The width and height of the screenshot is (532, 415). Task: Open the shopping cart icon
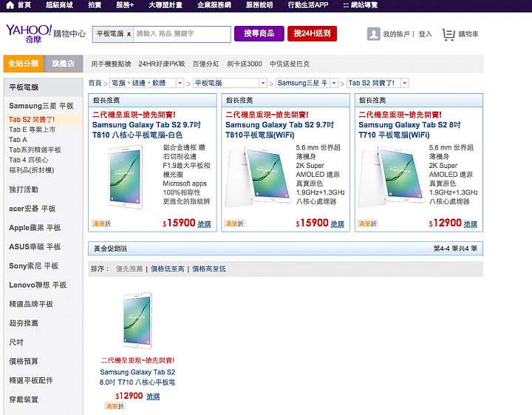pyautogui.click(x=449, y=34)
